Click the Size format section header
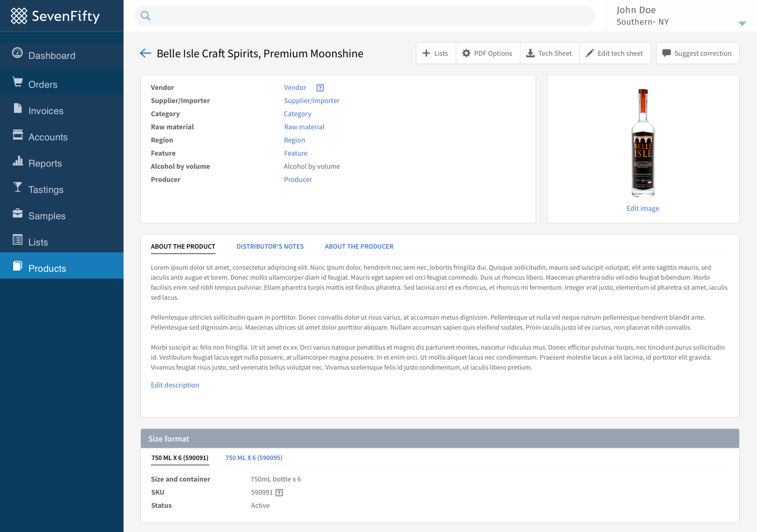 [x=440, y=439]
